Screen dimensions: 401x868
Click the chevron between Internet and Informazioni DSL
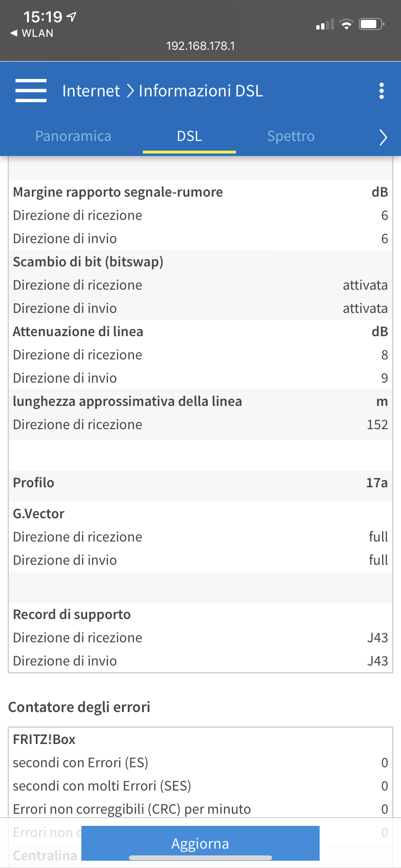pos(130,91)
